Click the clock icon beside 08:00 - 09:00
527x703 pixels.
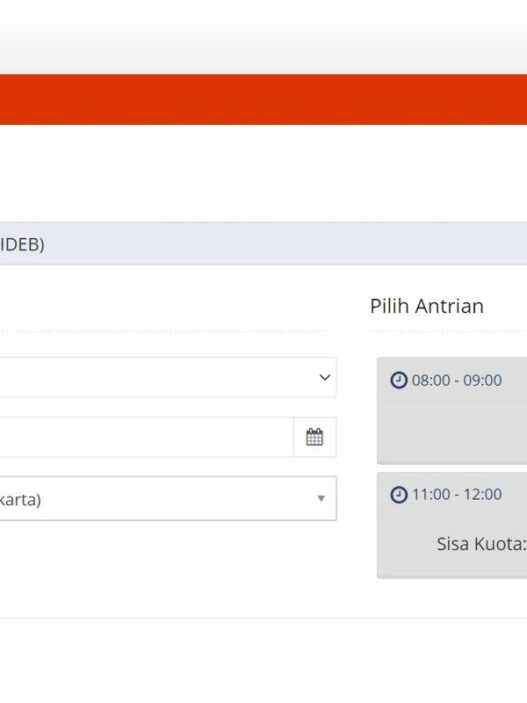click(399, 380)
